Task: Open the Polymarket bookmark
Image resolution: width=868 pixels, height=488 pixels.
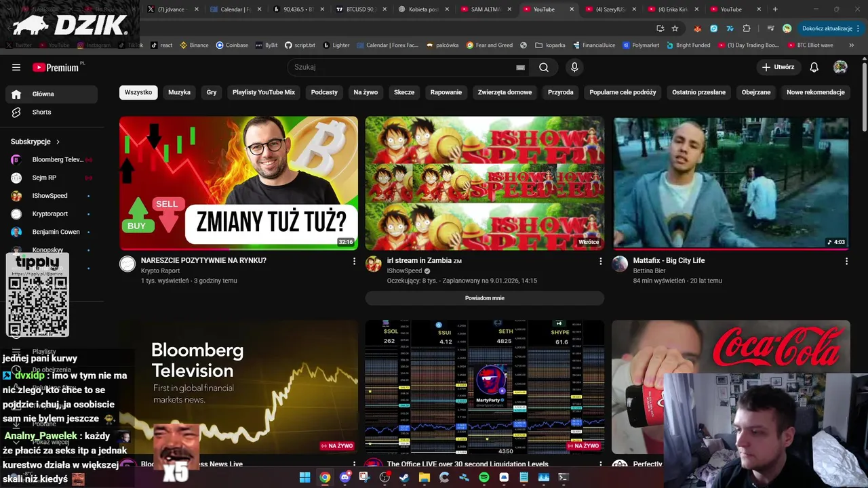Action: (x=640, y=45)
